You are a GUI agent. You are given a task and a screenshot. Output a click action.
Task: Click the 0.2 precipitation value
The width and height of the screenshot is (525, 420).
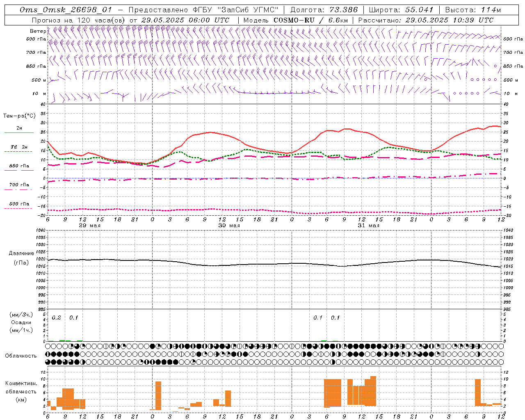57,318
